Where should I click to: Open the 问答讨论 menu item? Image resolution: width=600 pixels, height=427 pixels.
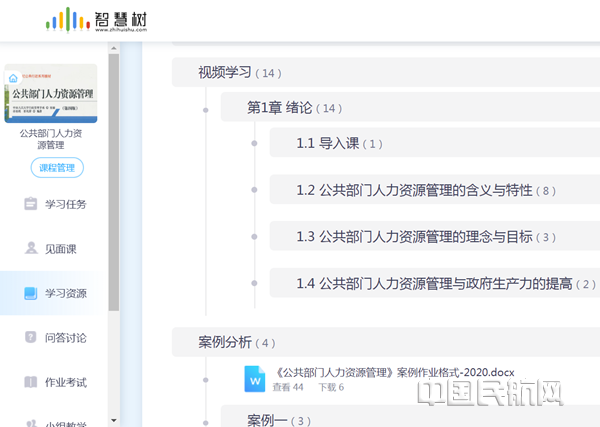pos(54,337)
